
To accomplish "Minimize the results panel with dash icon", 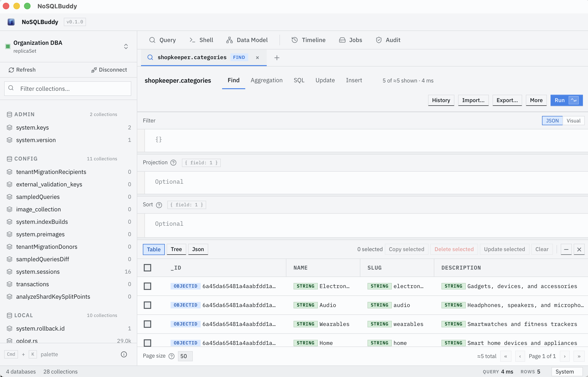I will point(566,249).
